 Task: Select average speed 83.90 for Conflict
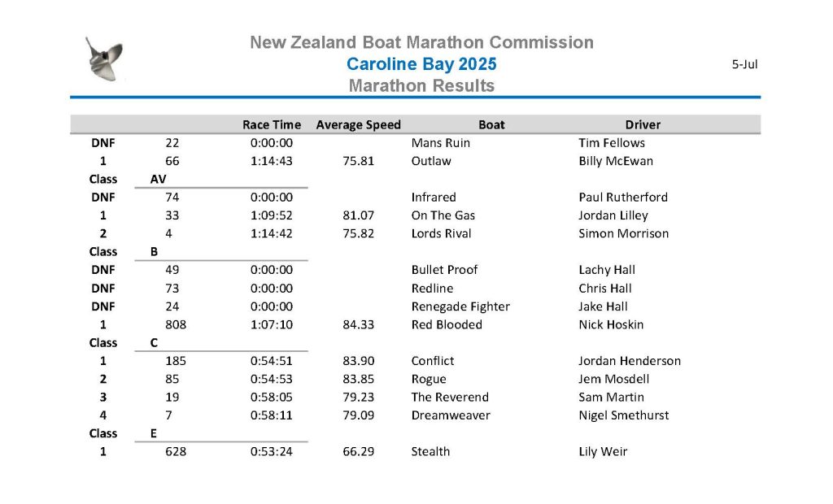(x=358, y=361)
